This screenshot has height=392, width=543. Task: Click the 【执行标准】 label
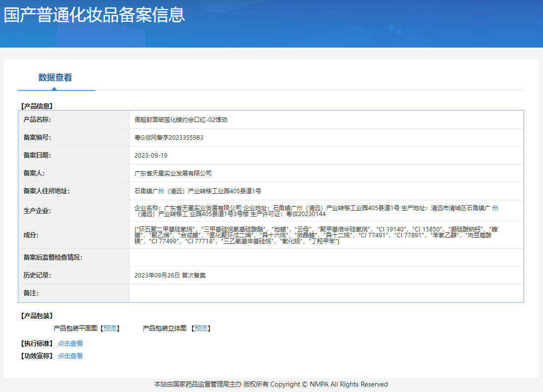click(x=37, y=343)
